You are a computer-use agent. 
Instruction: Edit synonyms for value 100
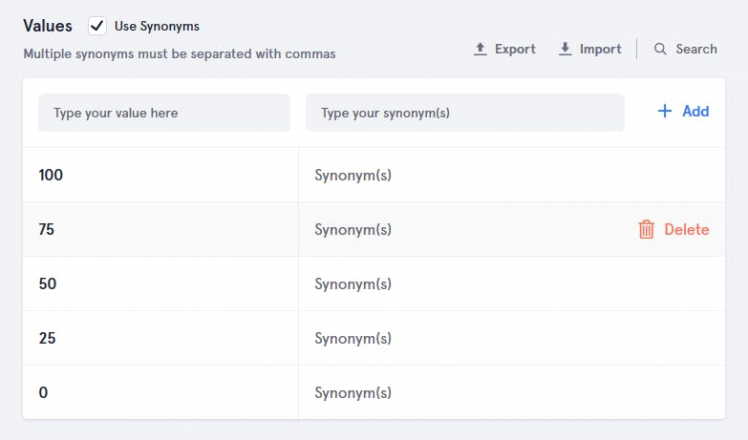pos(353,175)
